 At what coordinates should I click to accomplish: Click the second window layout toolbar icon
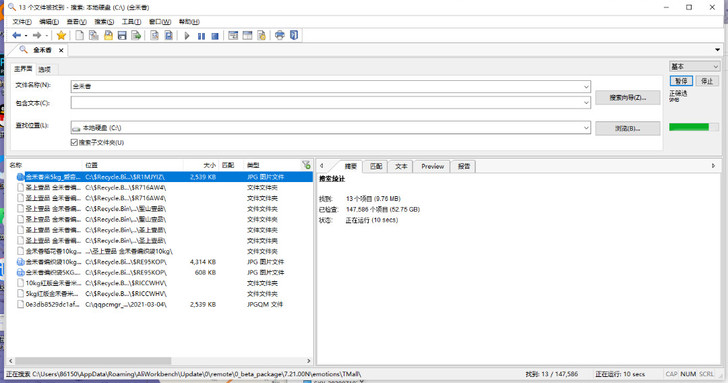[247, 35]
